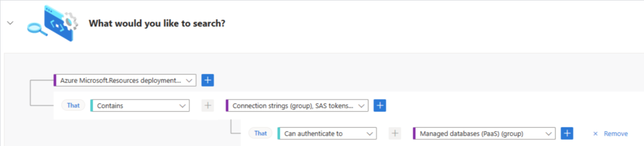Open the Managed databases (PaaS) dropdown

(x=484, y=134)
